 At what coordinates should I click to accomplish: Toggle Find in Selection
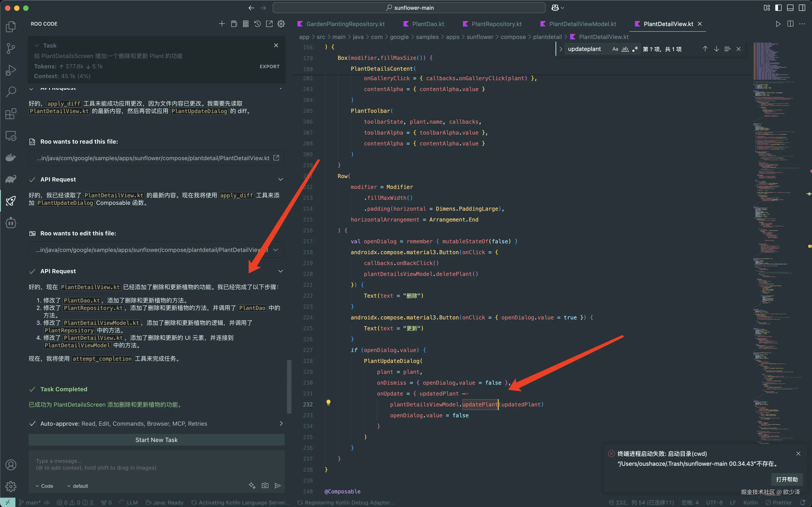tap(727, 49)
